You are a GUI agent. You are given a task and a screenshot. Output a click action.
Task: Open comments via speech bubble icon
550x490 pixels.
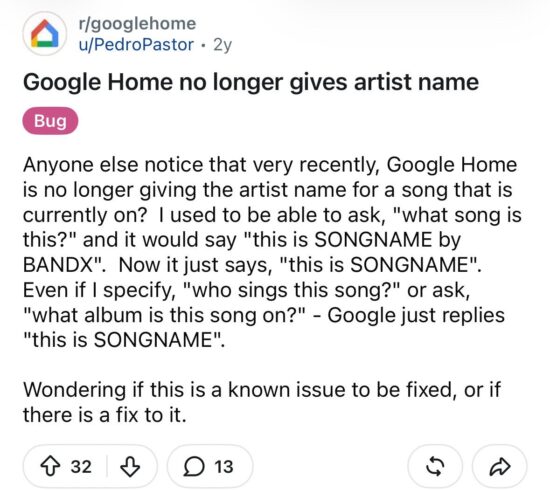click(194, 466)
